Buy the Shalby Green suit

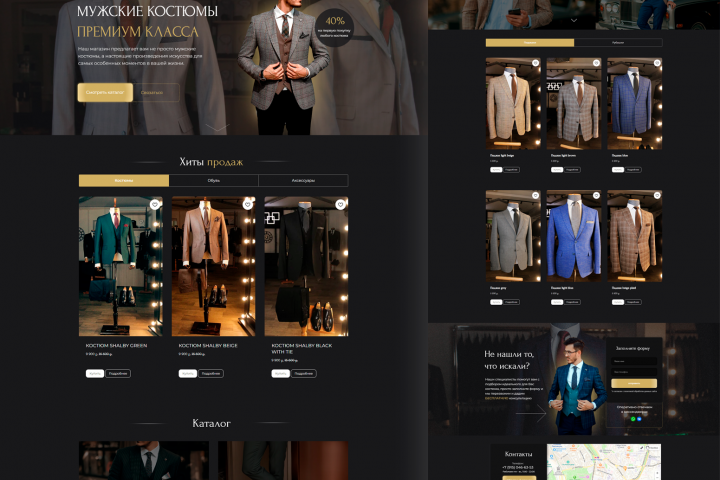(95, 373)
